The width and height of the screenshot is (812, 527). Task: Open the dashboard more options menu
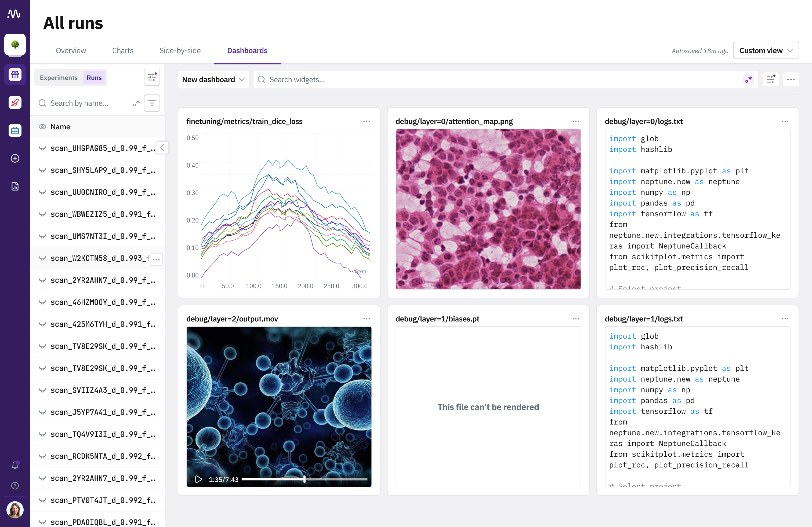(791, 79)
